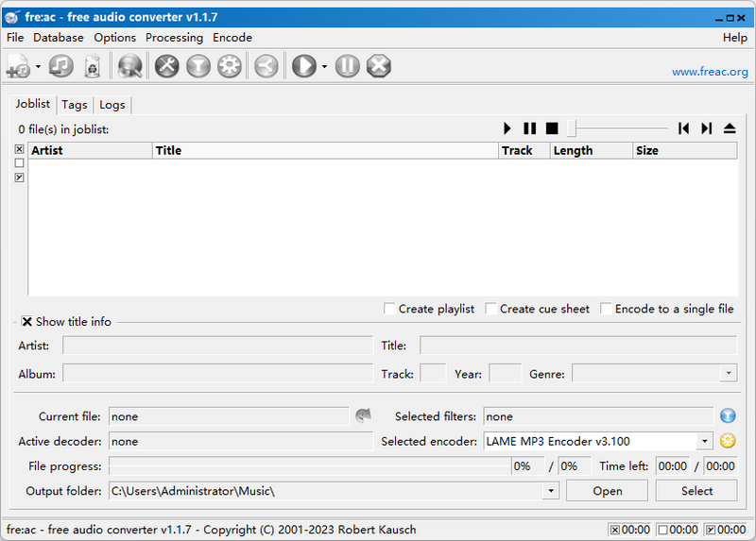
Task: Click the toggle selection checkbox icon beside joblist
Action: pos(19,178)
